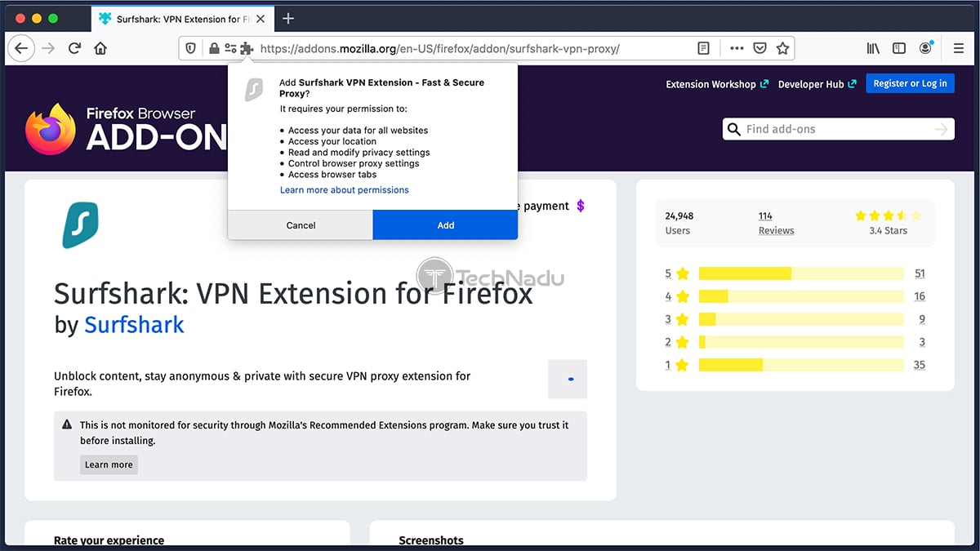
Task: Click the "24,948" users count
Action: click(679, 216)
